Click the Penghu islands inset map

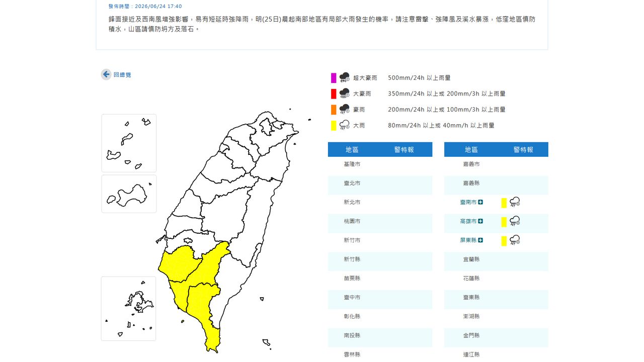coord(129,309)
